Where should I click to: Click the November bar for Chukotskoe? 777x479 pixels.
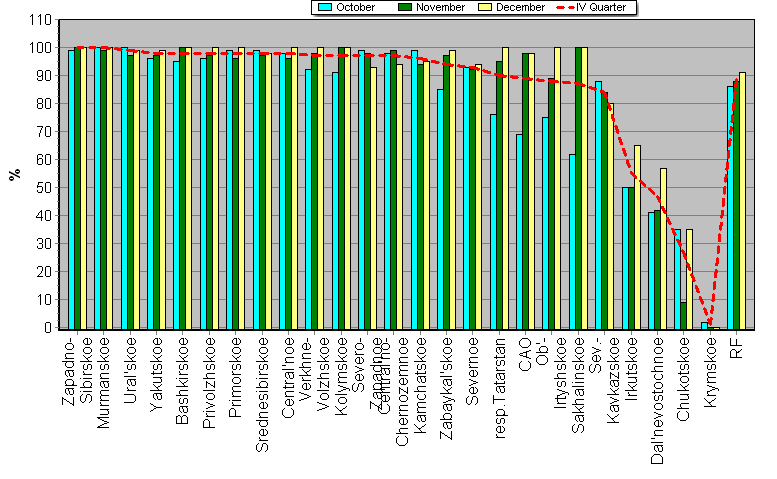[683, 316]
